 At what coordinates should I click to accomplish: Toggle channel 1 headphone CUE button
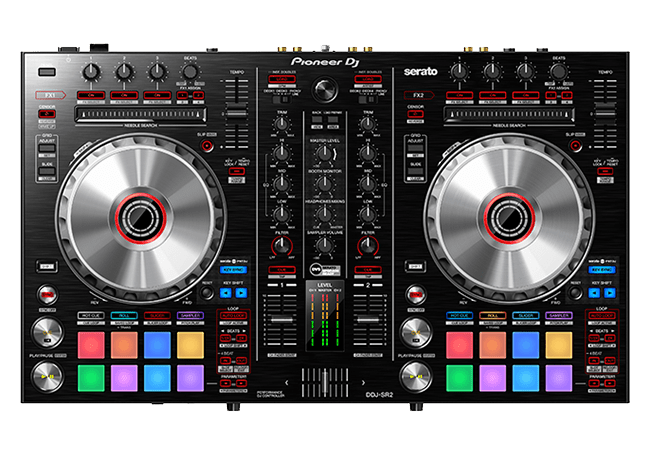pyautogui.click(x=282, y=270)
